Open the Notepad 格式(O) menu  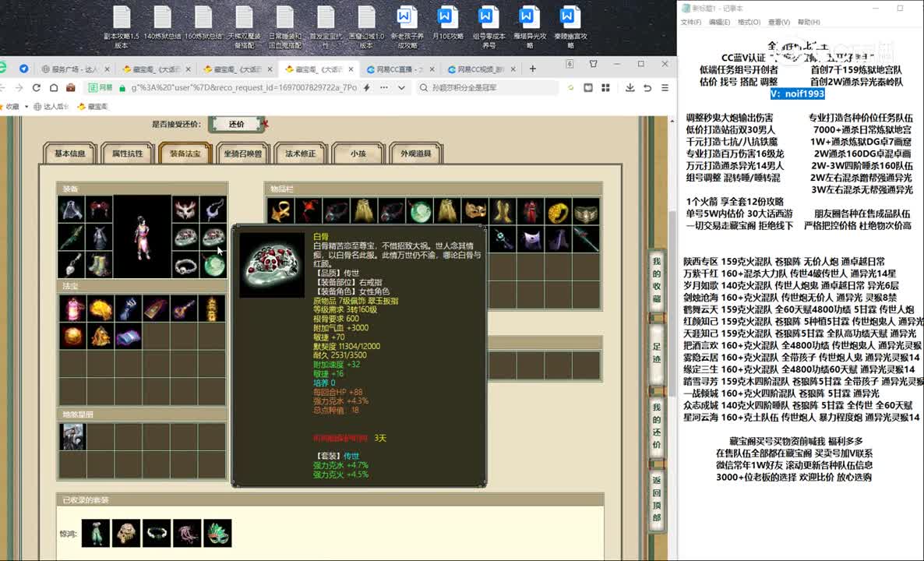[x=749, y=22]
